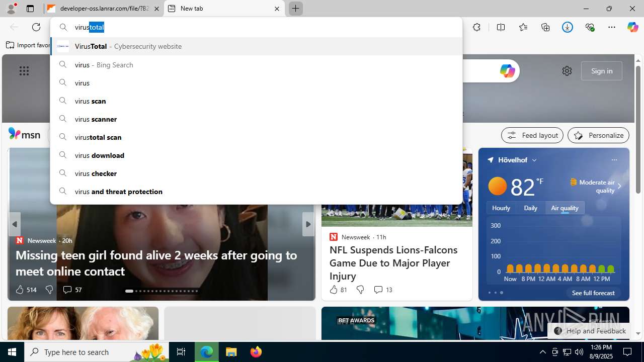This screenshot has height=362, width=644.
Task: Select the 'virus - Bing Search' suggestion
Action: (256, 65)
